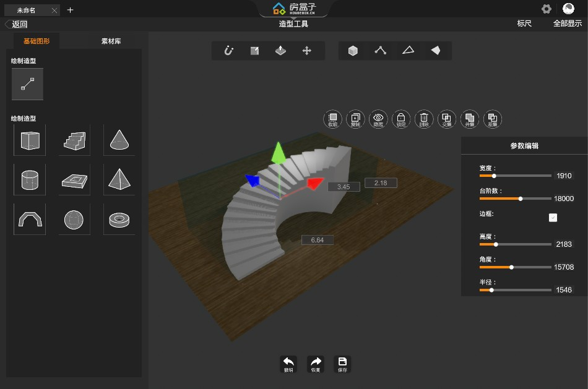588x389 pixels.
Task: Adjust the 台阶数 step count slider
Action: 515,199
